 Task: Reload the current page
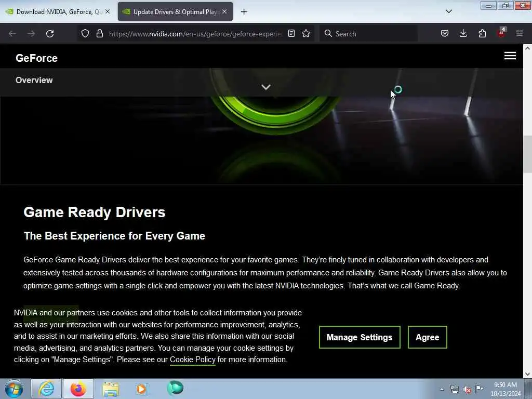[x=50, y=34]
